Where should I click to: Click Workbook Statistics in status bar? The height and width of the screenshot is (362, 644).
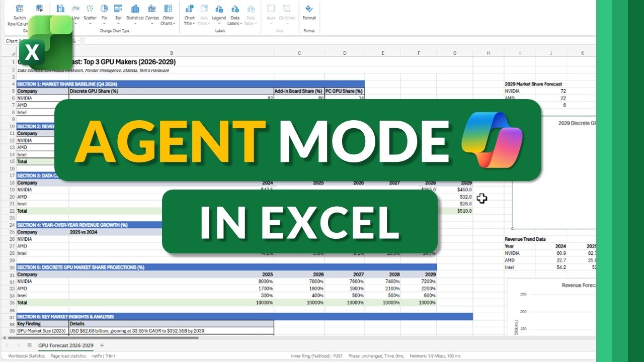pos(27,356)
